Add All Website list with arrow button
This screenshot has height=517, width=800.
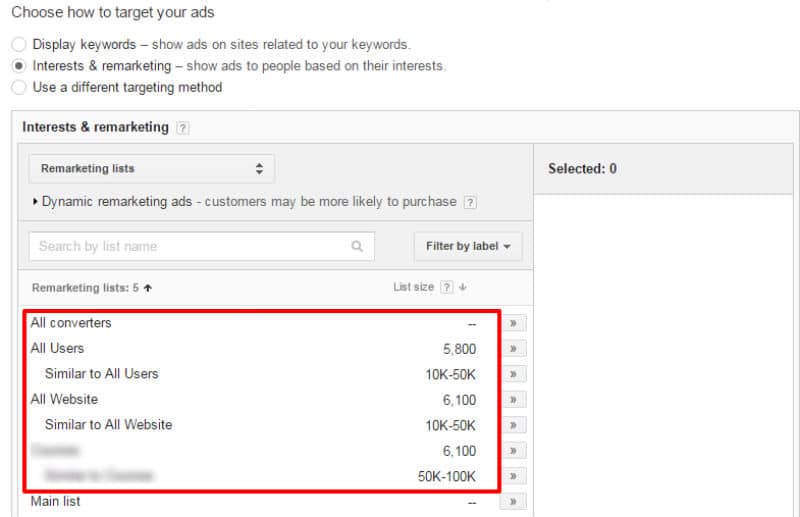[513, 400]
